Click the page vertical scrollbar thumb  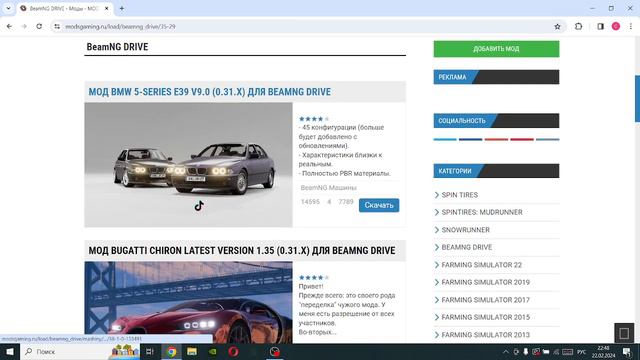click(637, 98)
